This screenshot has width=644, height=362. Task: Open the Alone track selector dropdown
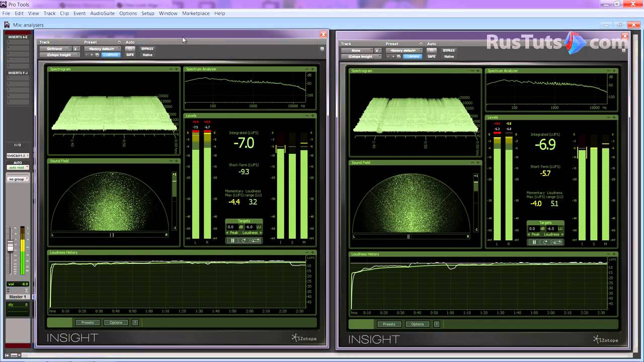pyautogui.click(x=357, y=51)
